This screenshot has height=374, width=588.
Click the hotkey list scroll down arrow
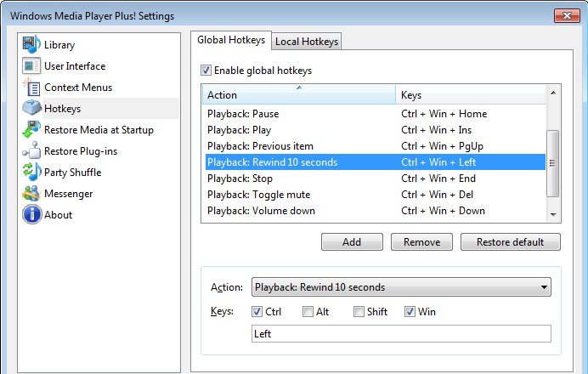[x=553, y=215]
